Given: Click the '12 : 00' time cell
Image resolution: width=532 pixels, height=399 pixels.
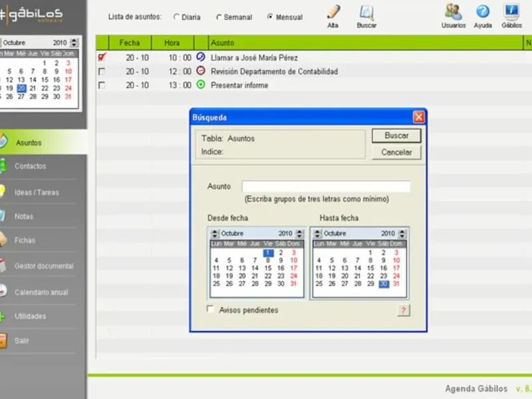Looking at the screenshot, I should [180, 72].
